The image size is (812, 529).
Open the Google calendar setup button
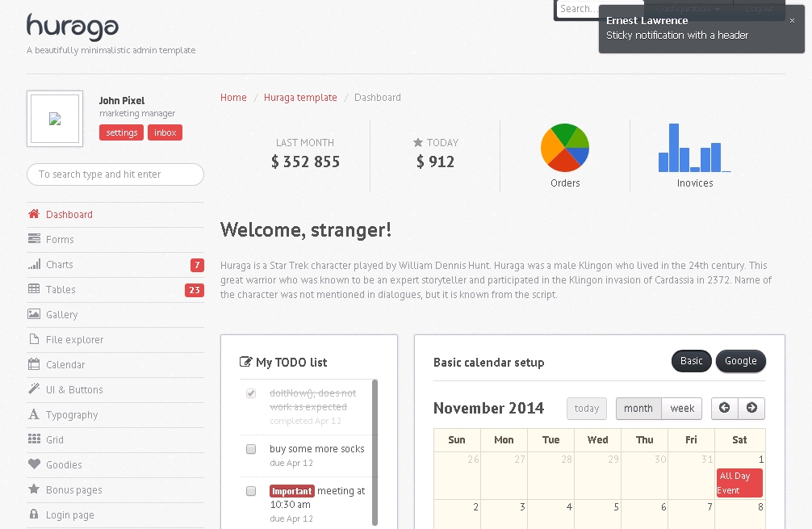[740, 361]
